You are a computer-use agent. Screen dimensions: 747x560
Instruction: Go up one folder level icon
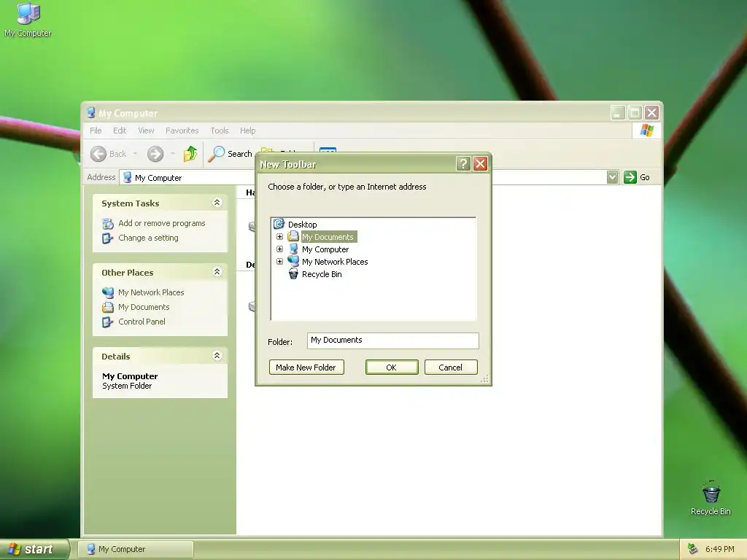[x=190, y=153]
